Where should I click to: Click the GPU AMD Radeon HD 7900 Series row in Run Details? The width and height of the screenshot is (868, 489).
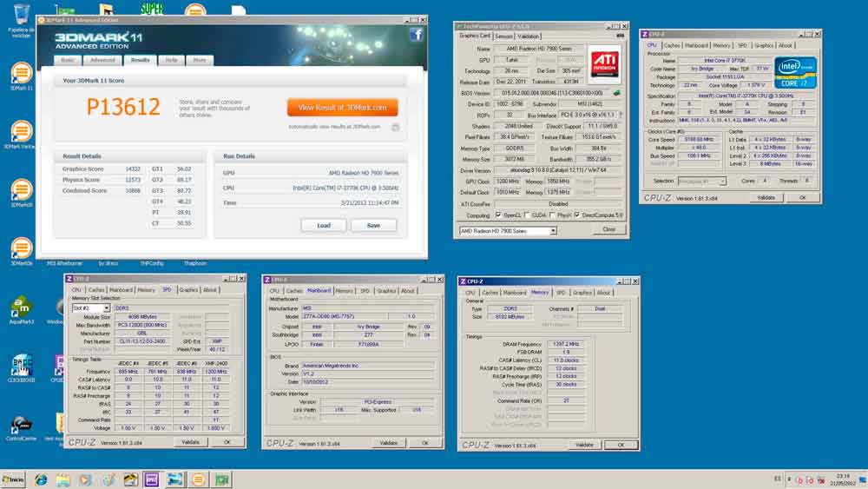310,173
